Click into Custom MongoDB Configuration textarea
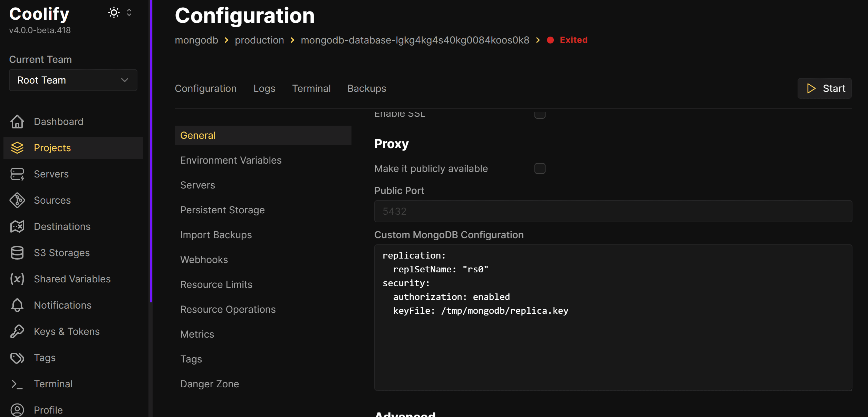This screenshot has height=417, width=868. (x=613, y=318)
